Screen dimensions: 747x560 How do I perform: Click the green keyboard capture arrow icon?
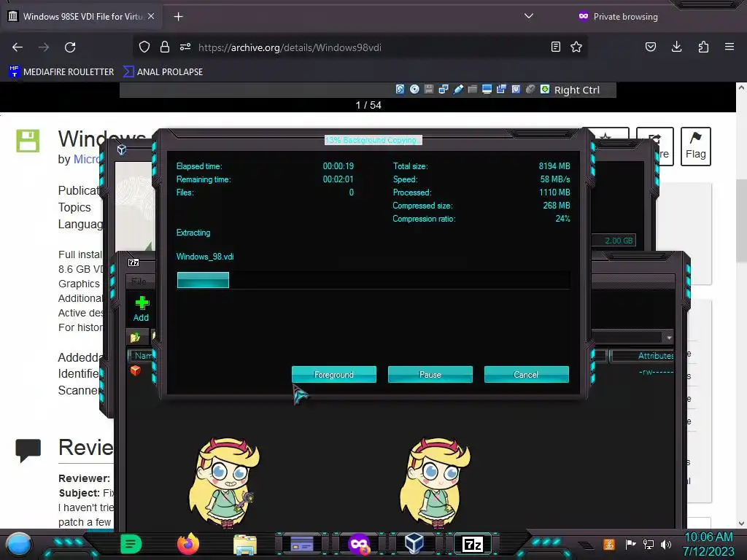(x=545, y=89)
